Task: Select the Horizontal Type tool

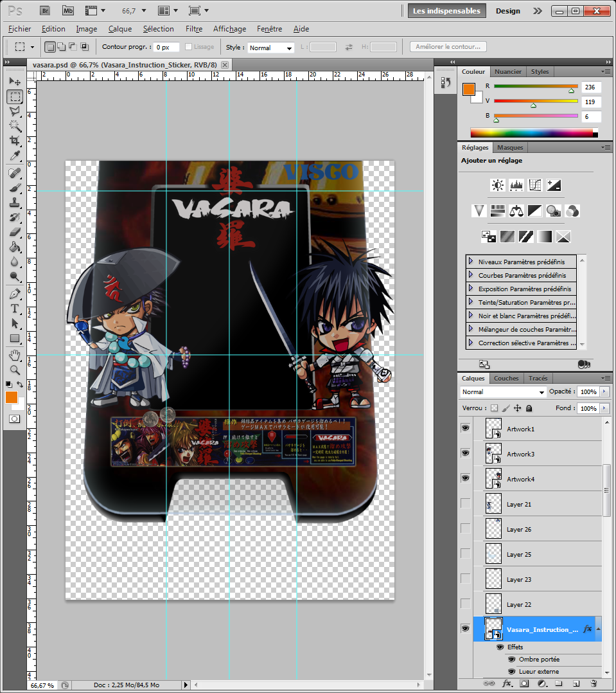Action: click(15, 309)
